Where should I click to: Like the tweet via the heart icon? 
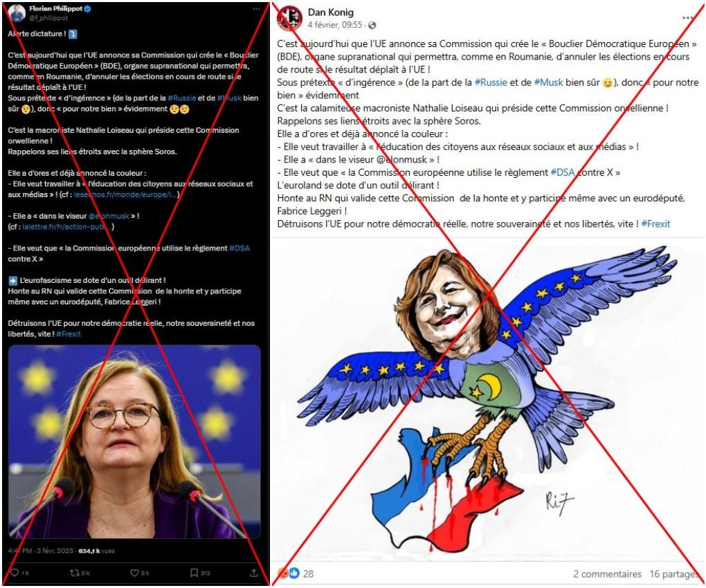tap(134, 573)
